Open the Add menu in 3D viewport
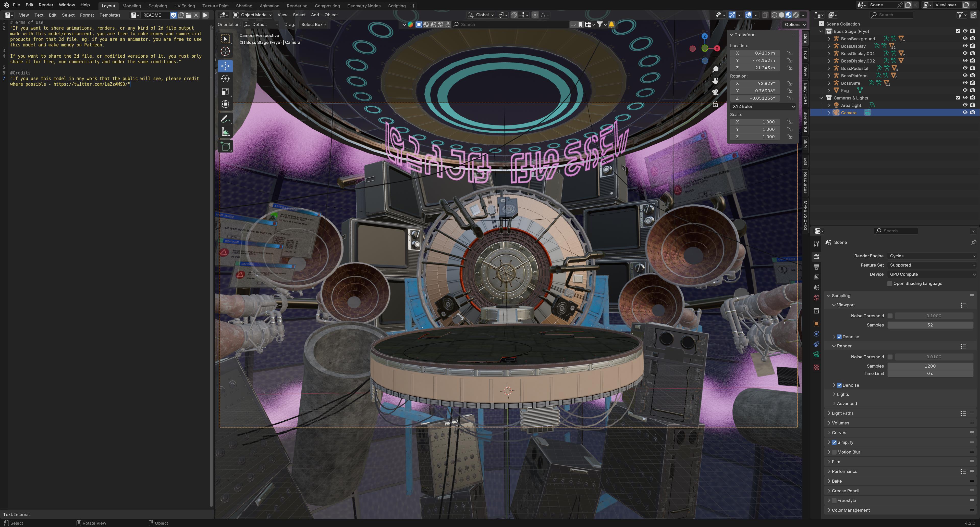The height and width of the screenshot is (527, 980). (x=315, y=15)
